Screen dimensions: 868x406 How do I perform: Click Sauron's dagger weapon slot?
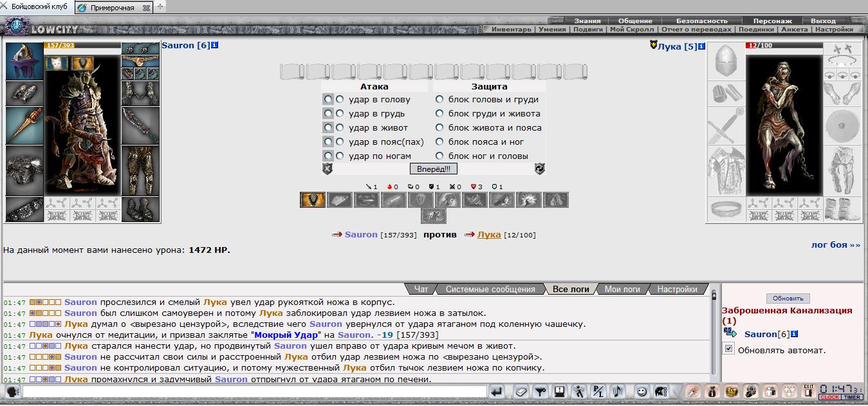(x=24, y=125)
